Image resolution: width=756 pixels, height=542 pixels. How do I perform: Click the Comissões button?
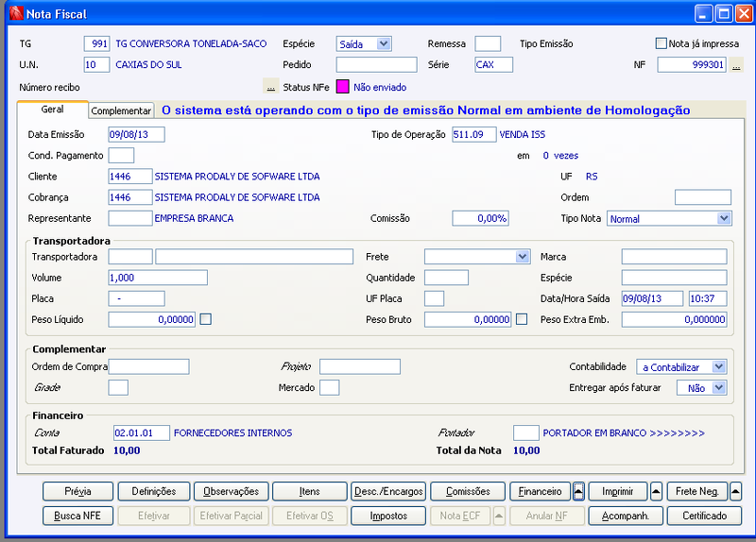coord(468,491)
